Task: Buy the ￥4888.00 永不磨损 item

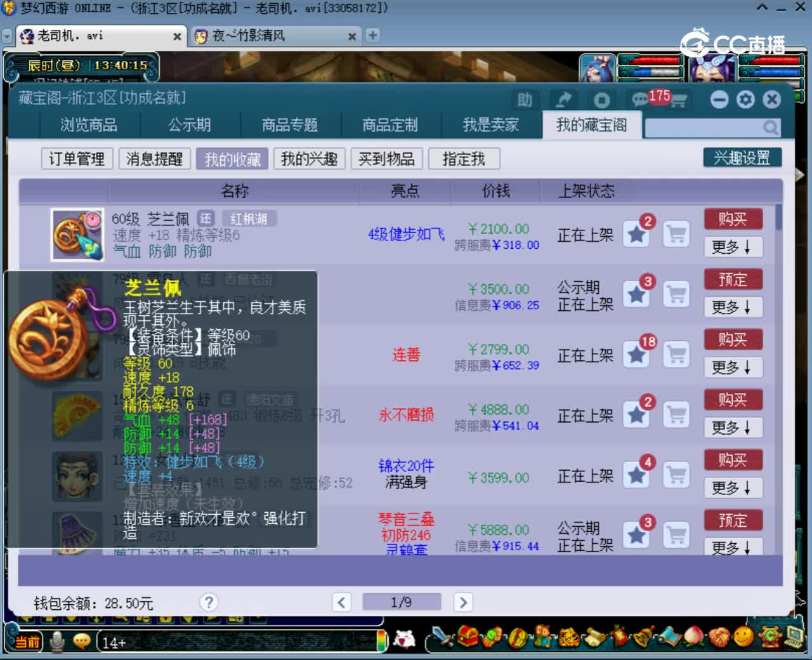Action: [x=733, y=400]
